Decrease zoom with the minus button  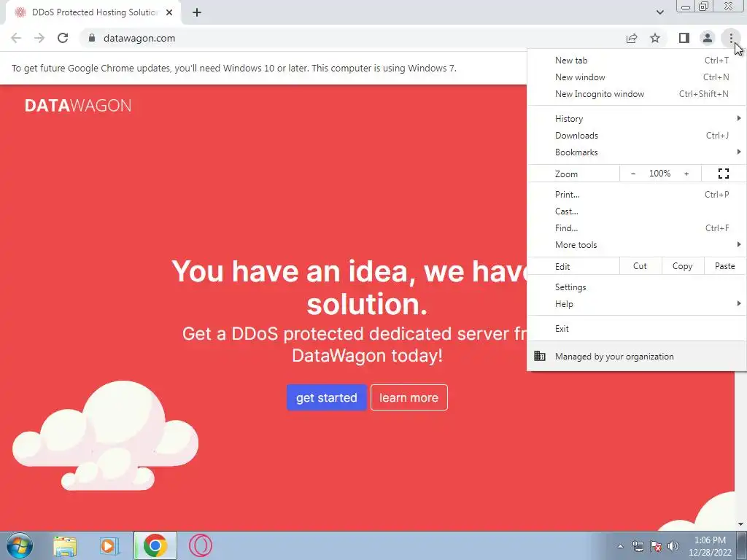(632, 174)
